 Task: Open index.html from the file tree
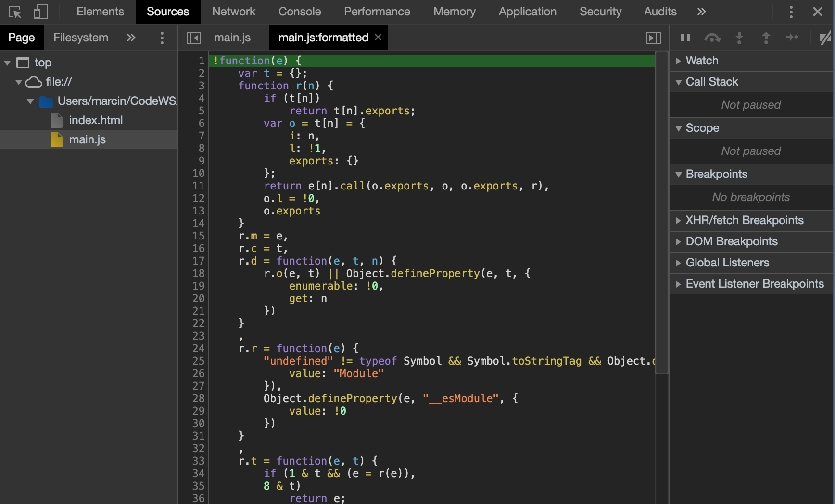point(96,120)
